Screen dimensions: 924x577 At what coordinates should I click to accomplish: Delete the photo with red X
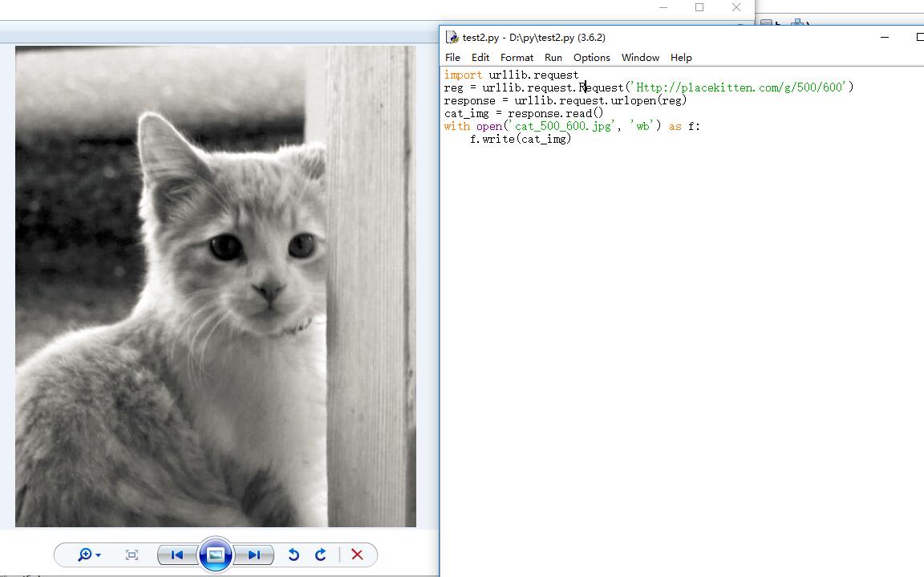358,555
